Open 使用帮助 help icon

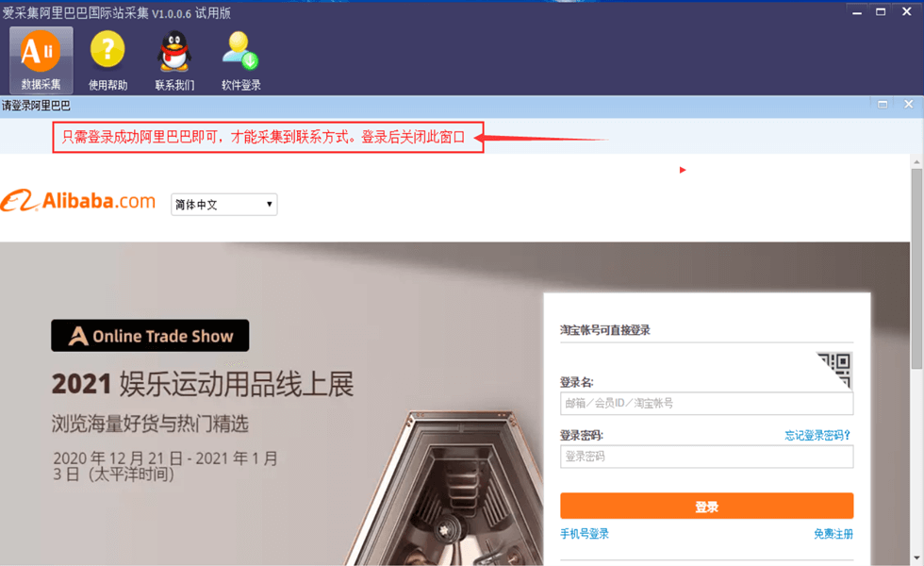tap(107, 59)
